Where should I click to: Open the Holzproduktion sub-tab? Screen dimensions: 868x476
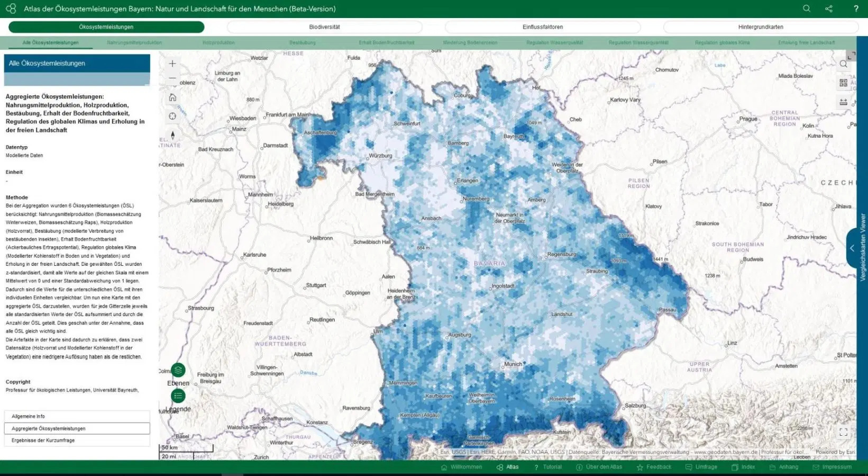[x=218, y=42]
